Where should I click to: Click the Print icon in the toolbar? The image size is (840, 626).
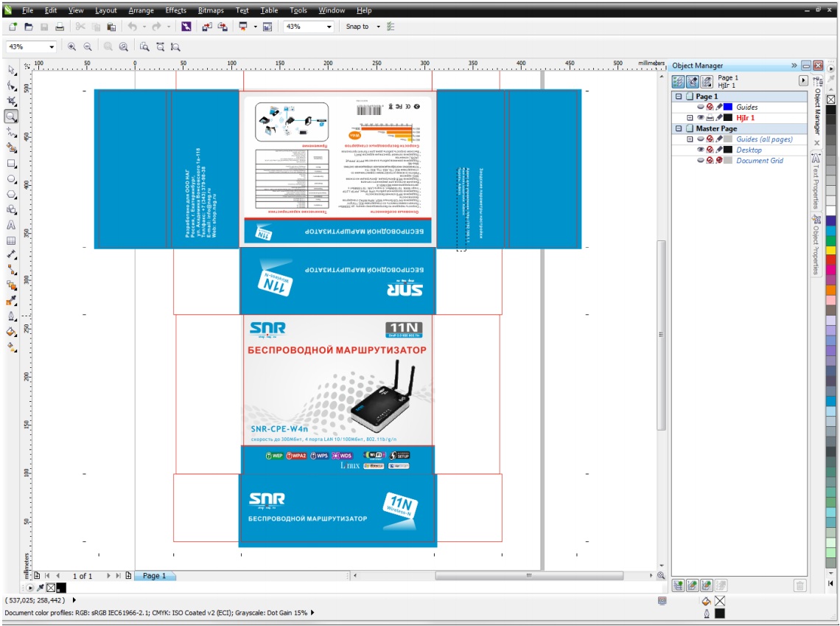[x=60, y=27]
